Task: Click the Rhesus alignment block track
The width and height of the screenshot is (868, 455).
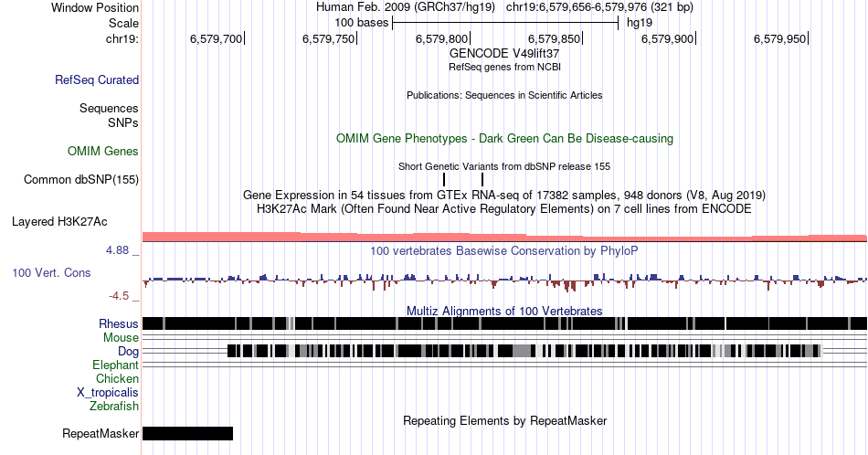Action: point(504,323)
